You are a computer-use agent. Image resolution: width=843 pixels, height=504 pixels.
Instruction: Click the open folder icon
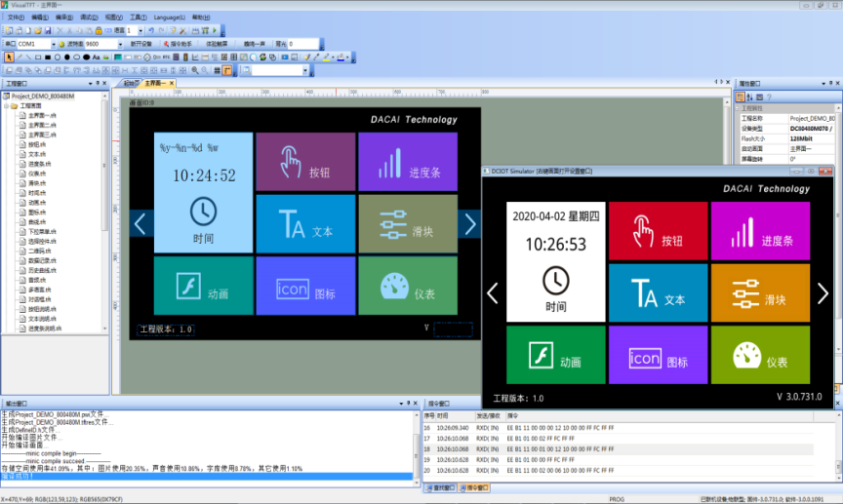click(38, 30)
